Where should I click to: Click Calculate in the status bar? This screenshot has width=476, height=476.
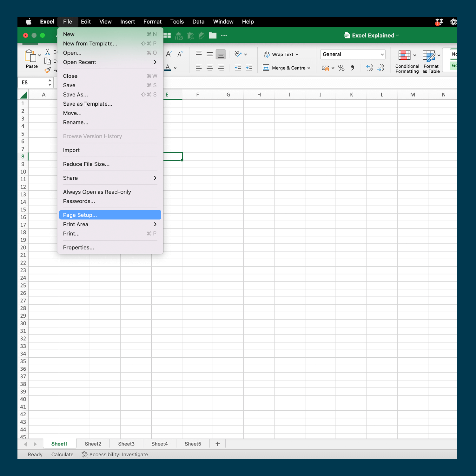63,454
